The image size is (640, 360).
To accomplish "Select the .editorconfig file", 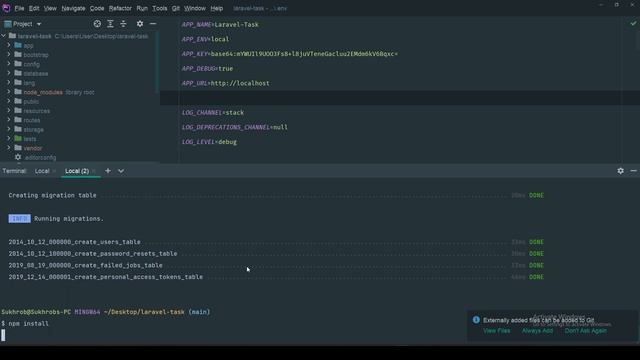I will pos(40,158).
